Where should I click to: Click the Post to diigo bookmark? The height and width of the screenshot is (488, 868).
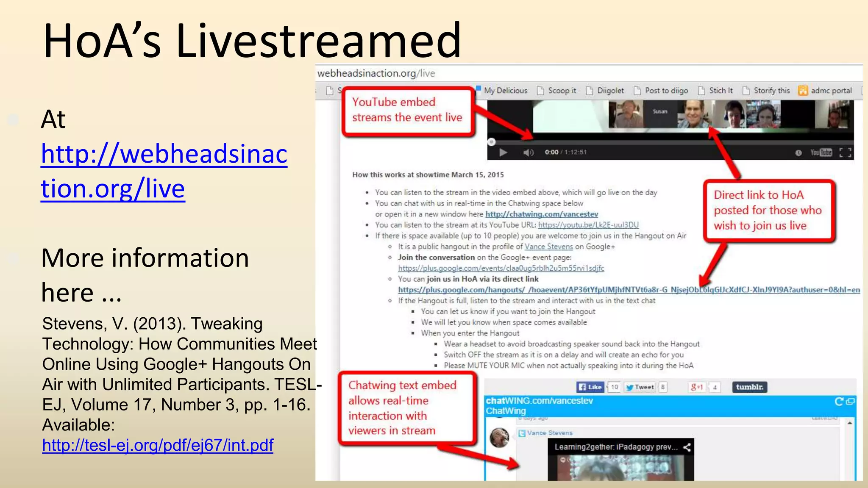(x=661, y=91)
